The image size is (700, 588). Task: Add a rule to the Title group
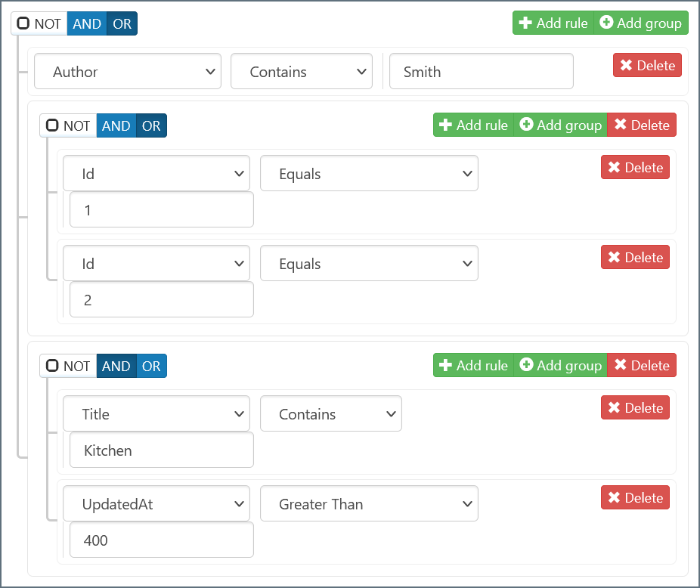[473, 366]
